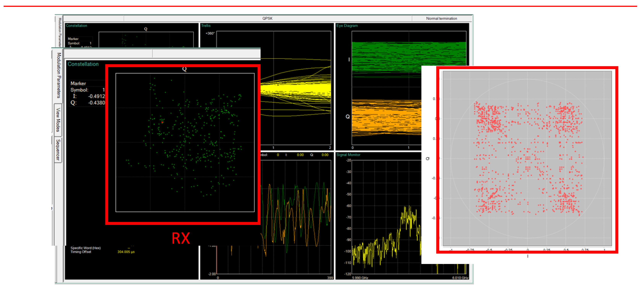Select the Sequencer side tab
This screenshot has height=290, width=644.
tap(58, 150)
